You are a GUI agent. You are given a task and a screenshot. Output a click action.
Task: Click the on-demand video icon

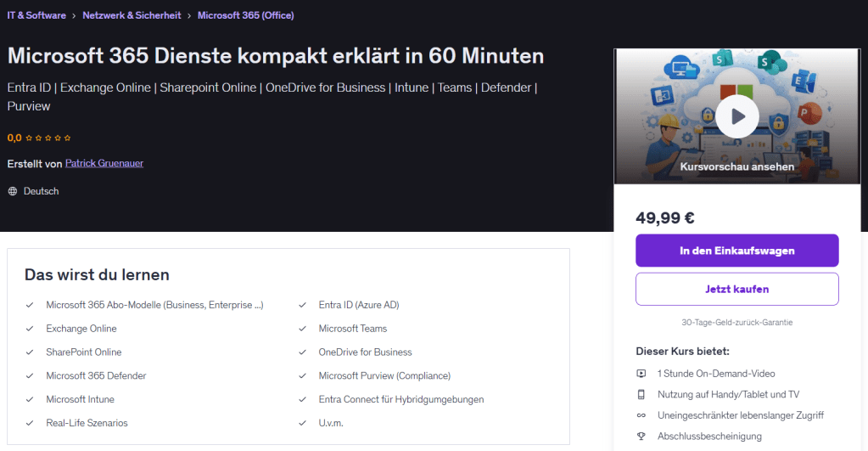click(641, 374)
